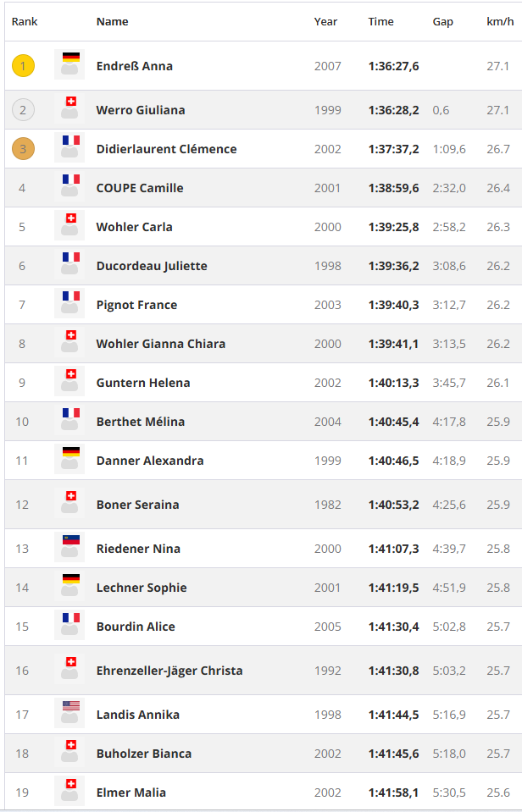Click the French flag avatar beside COUPE Camille
Screen dimensions: 522x812
coord(69,187)
